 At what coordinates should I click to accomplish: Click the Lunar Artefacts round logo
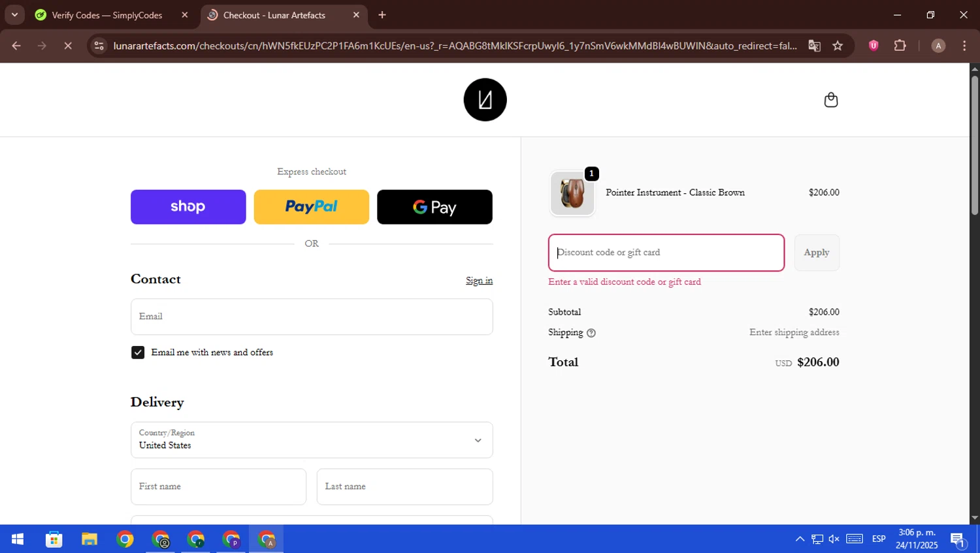(485, 100)
